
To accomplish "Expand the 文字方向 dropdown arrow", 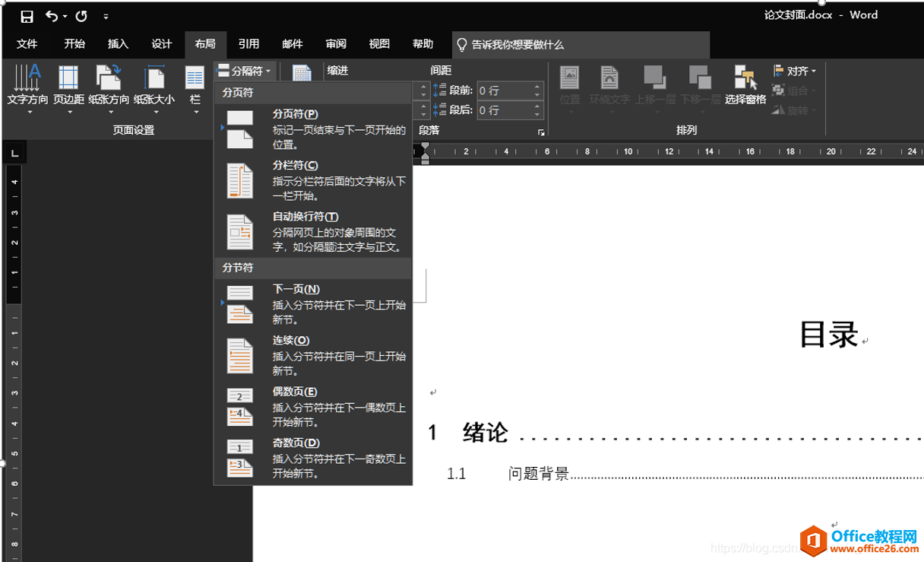I will 30,112.
